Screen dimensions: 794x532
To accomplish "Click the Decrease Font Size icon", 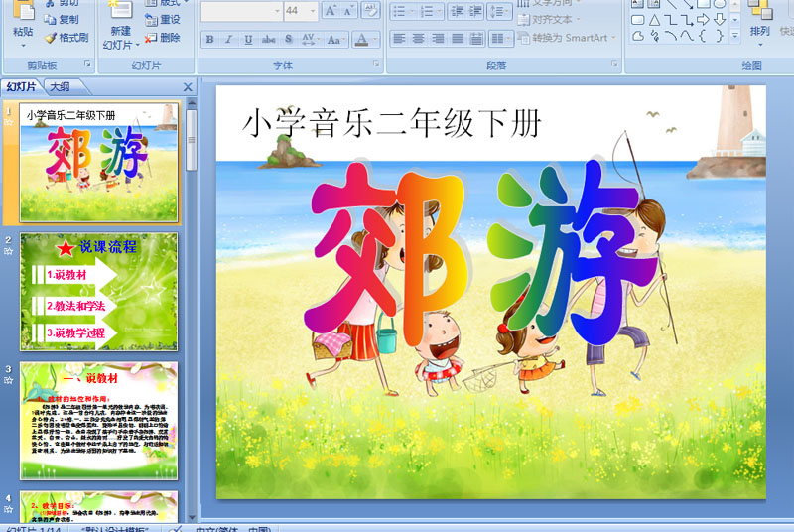I will point(347,11).
